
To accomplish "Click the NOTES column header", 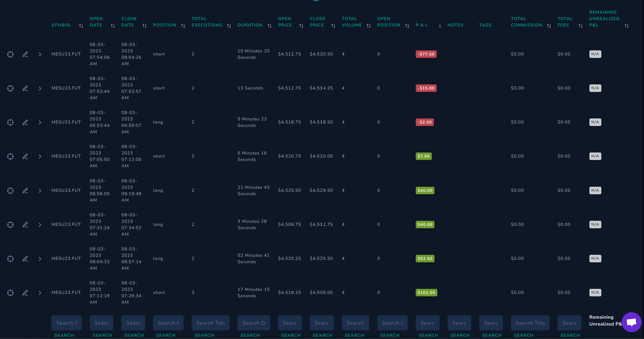I will [x=455, y=25].
